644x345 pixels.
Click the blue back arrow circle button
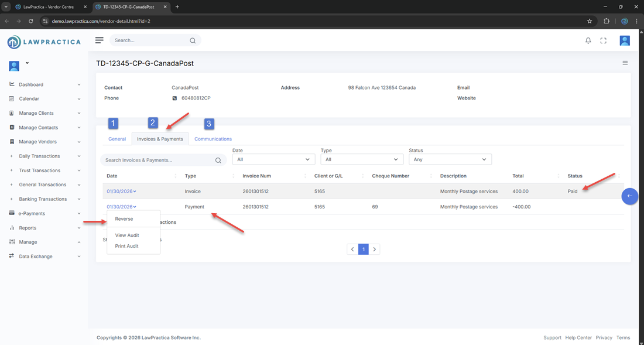tap(629, 196)
